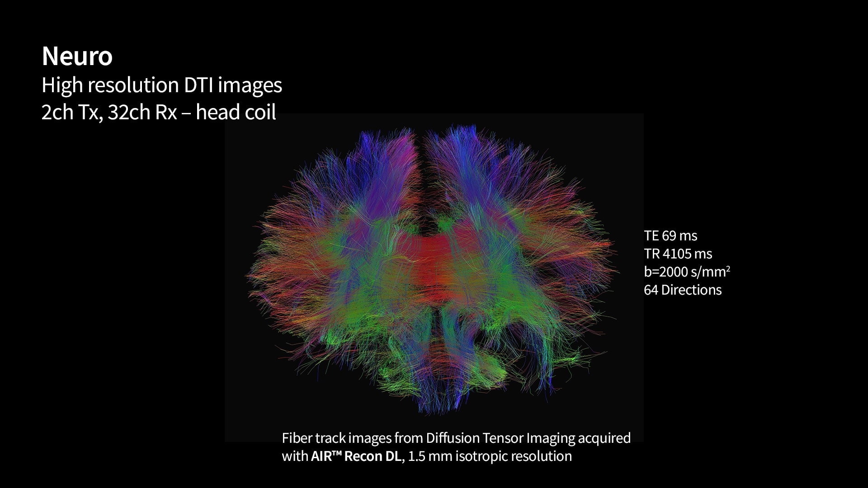This screenshot has width=868, height=488.
Task: Click the bold AIR Recon DL text
Action: (356, 456)
